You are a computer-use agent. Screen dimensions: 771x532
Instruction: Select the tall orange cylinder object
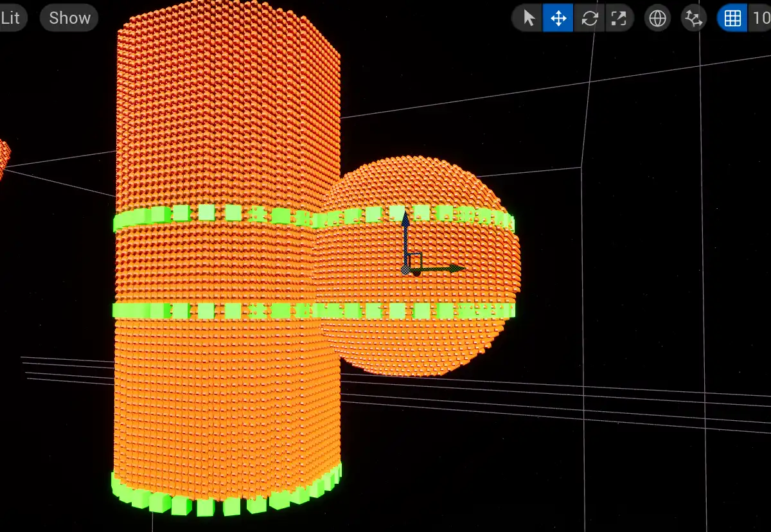(225, 129)
